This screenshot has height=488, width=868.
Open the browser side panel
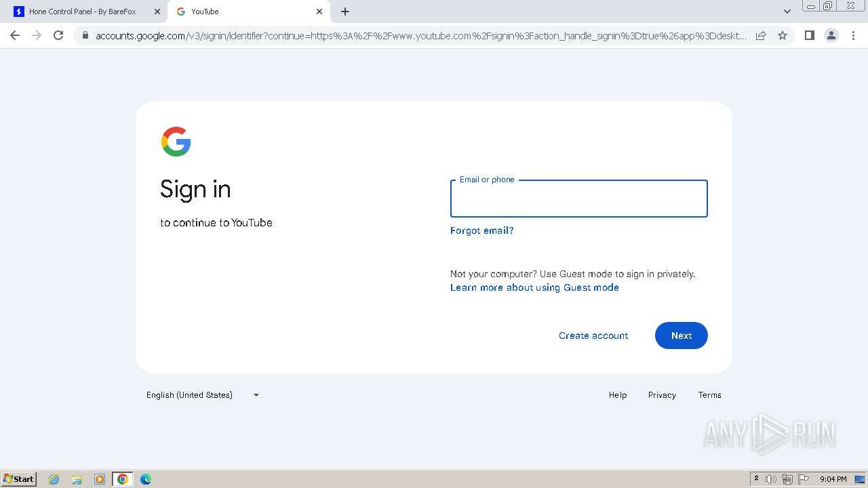pos(809,35)
